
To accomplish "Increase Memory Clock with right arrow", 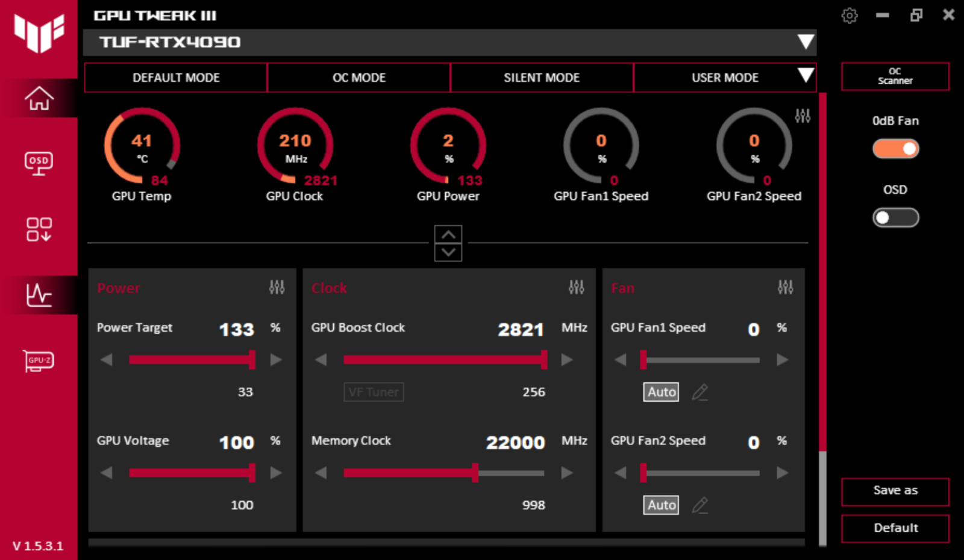I will [x=567, y=473].
